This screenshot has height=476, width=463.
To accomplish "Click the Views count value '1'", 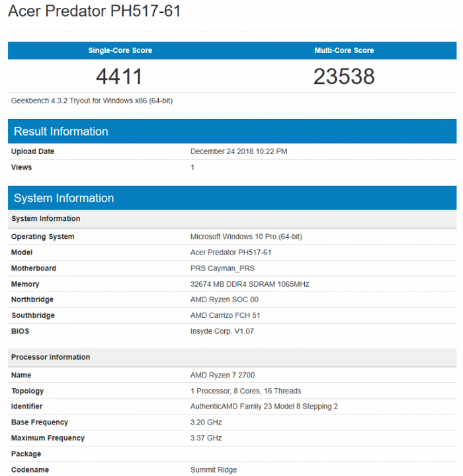I will [x=192, y=167].
